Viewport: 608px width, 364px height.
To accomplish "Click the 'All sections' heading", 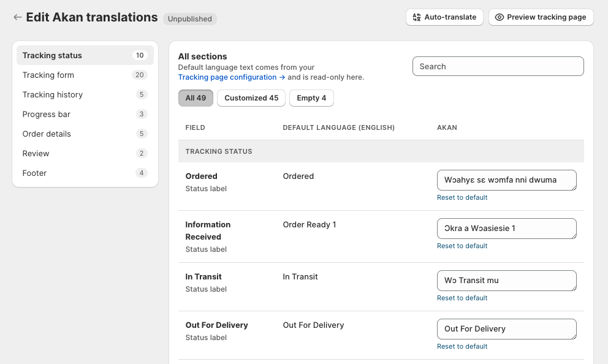I will coord(202,56).
